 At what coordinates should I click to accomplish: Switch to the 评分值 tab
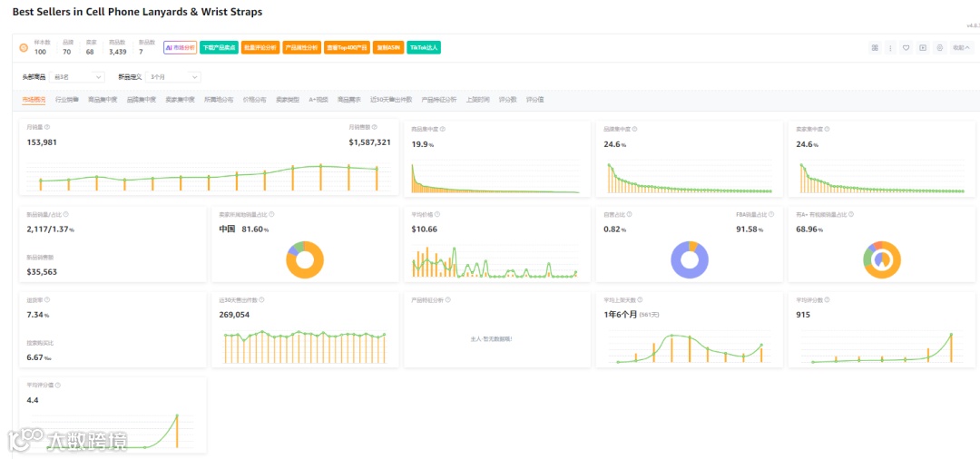tap(535, 99)
